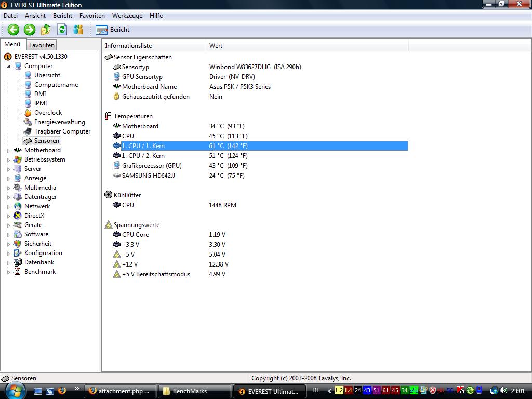Click the Datenbank icon in tree

(17, 262)
